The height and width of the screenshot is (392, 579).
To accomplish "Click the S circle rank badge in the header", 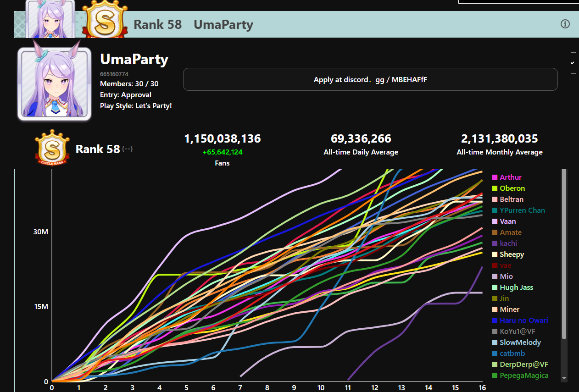I will click(106, 19).
